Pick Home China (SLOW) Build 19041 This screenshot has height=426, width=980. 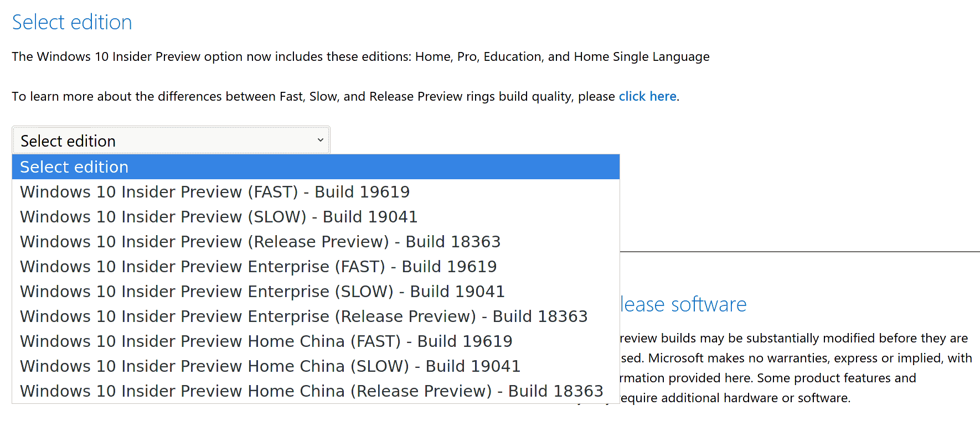pos(270,366)
